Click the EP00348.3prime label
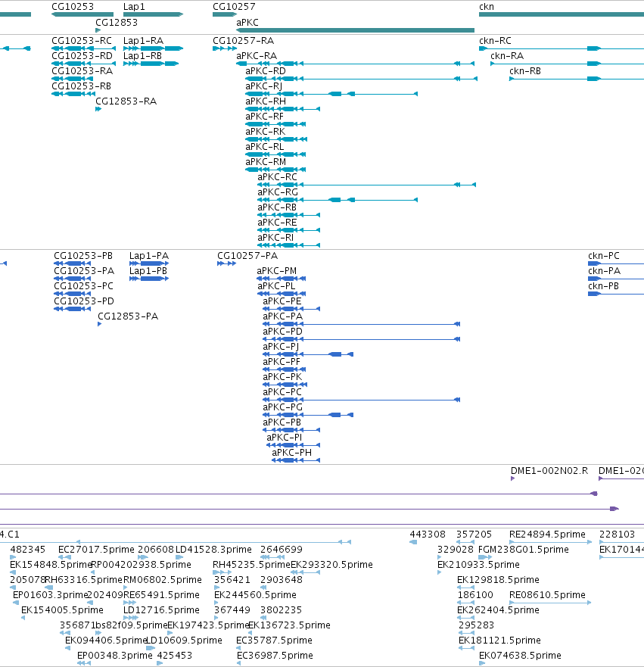The width and height of the screenshot is (644, 667). point(114,656)
